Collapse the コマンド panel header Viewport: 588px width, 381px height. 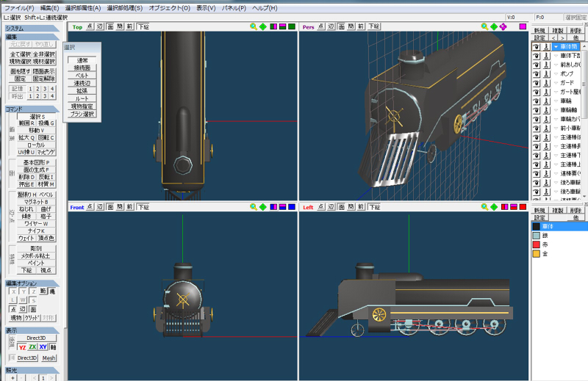[x=32, y=109]
